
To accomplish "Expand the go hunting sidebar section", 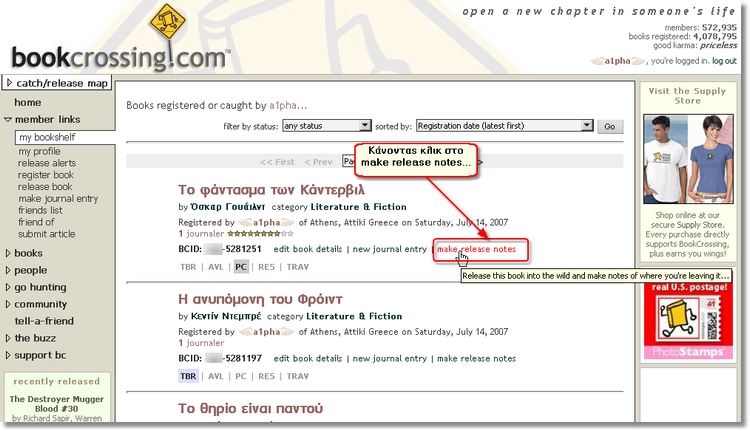I will (x=40, y=287).
